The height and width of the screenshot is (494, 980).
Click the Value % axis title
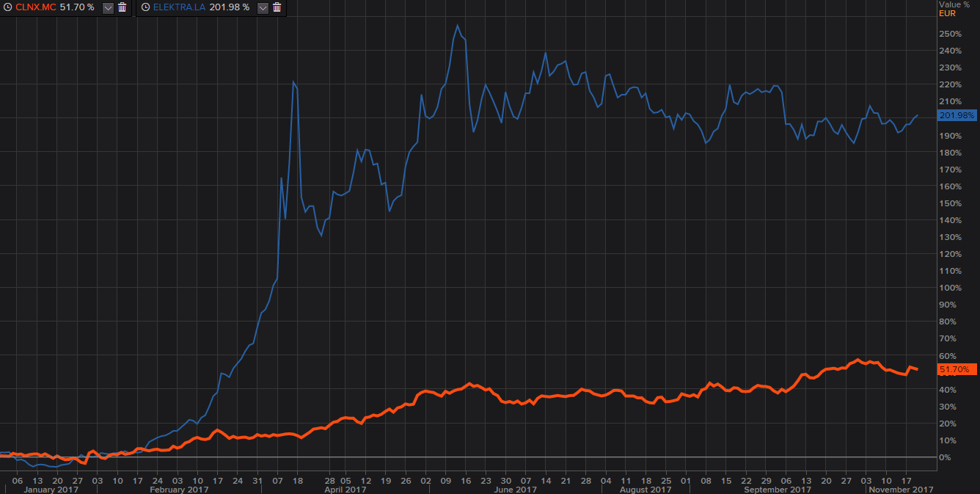click(954, 4)
